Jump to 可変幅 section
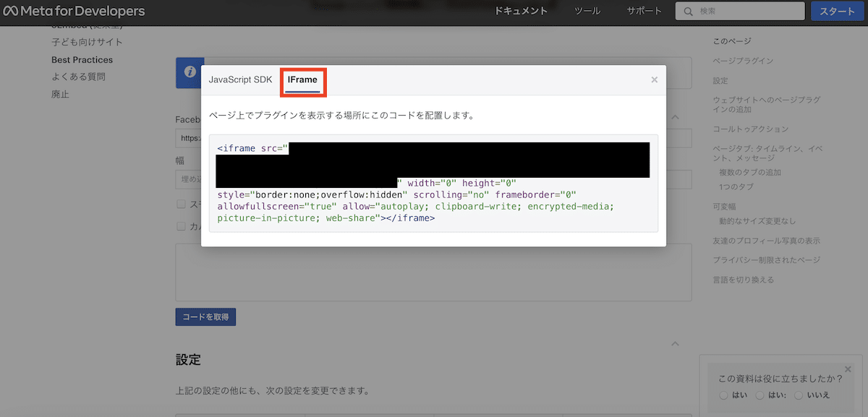The image size is (868, 417). pos(725,207)
